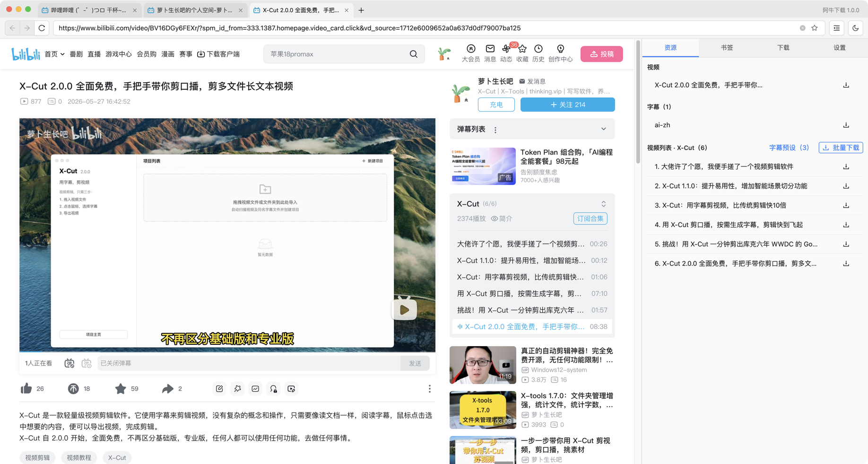Click 充电 button
The width and height of the screenshot is (868, 464).
pos(496,105)
